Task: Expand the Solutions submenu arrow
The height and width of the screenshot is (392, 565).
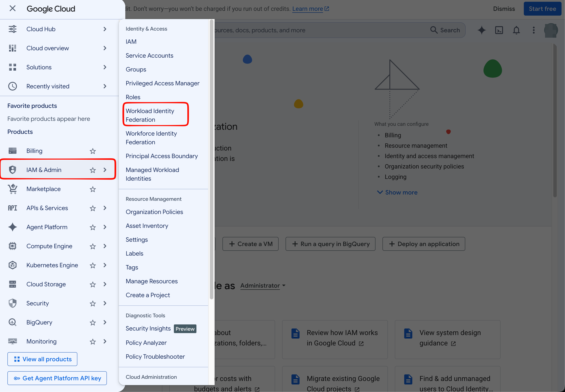Action: [105, 67]
